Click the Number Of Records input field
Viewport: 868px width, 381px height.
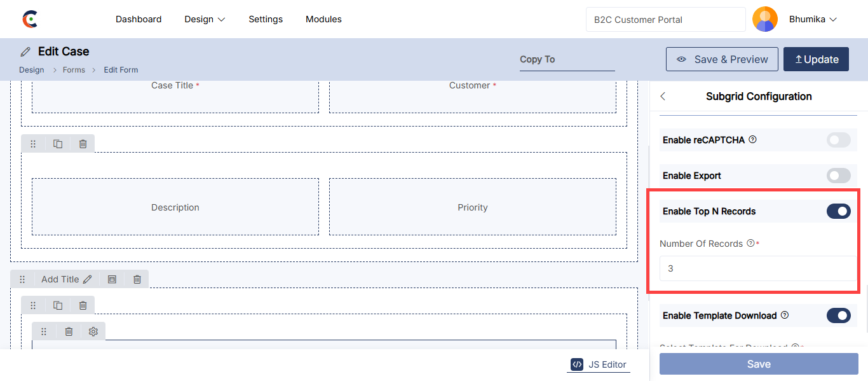click(756, 268)
